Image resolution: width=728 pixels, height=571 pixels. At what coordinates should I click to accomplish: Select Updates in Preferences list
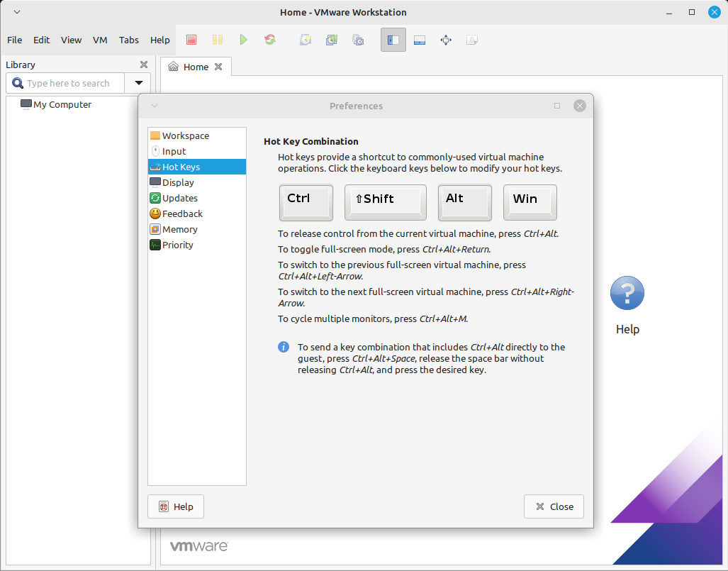[x=197, y=198]
